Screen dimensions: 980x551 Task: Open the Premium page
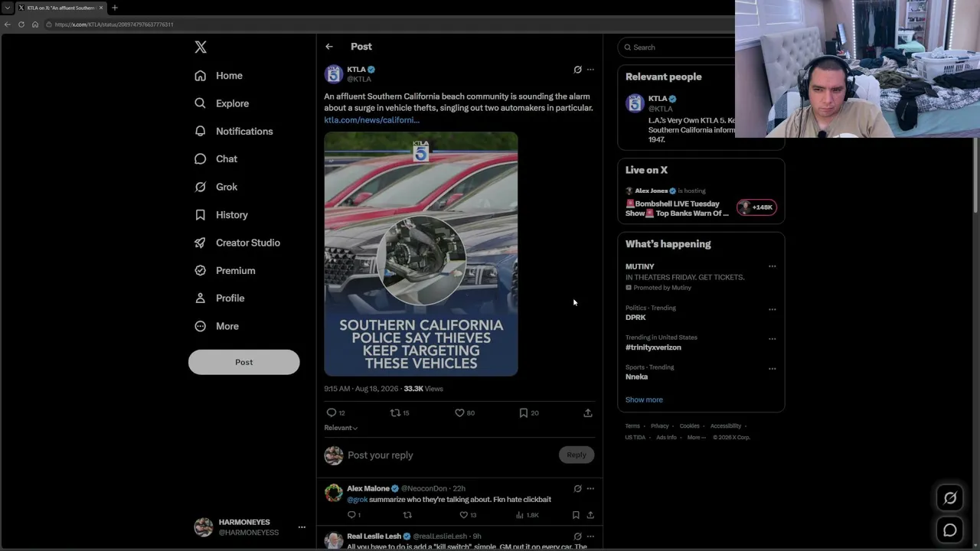point(225,270)
